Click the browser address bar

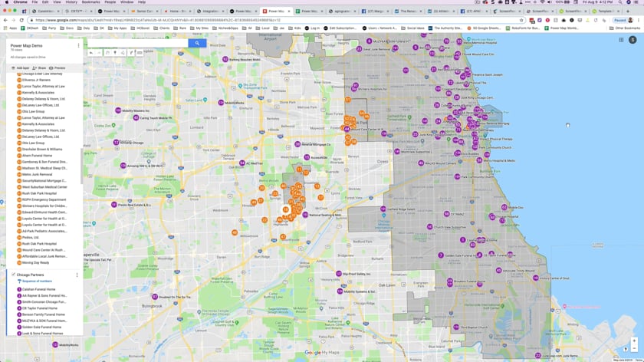275,20
